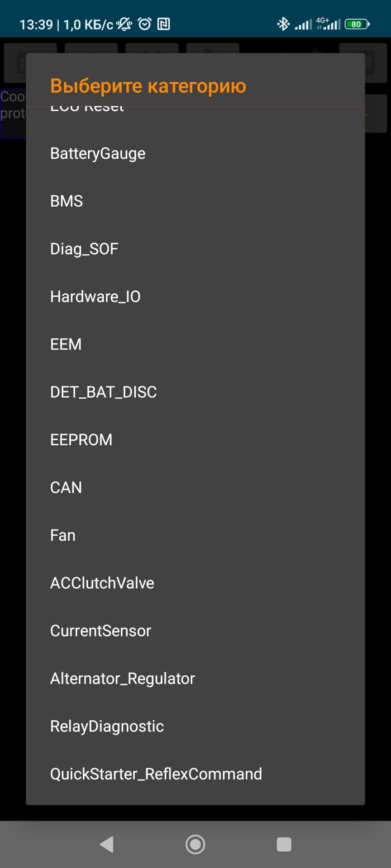Select the Fan category

(x=63, y=535)
